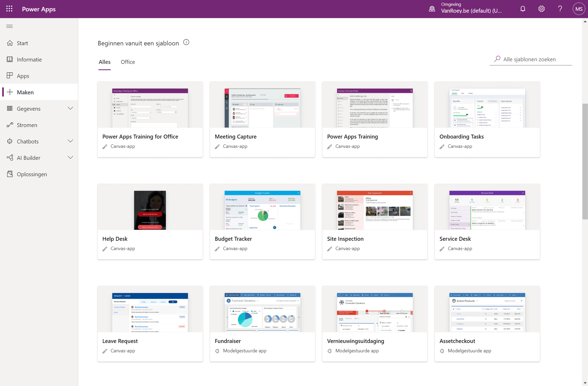Select the Alles tab

tap(104, 62)
